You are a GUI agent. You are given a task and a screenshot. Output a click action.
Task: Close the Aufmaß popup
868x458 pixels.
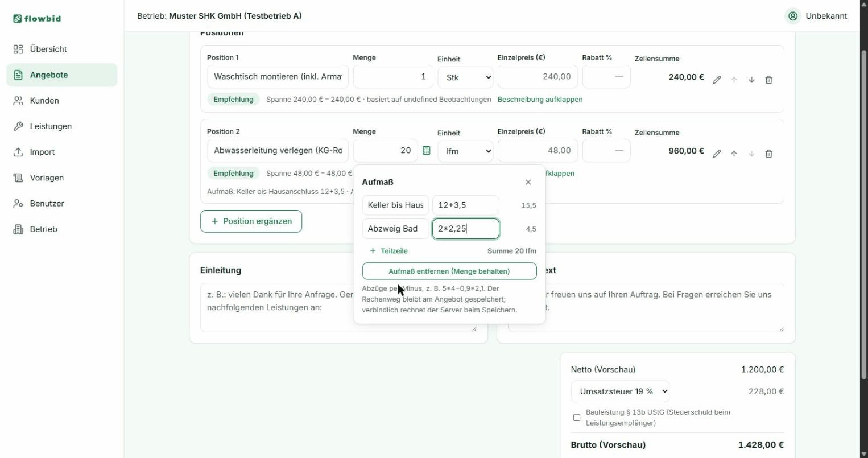pyautogui.click(x=528, y=182)
